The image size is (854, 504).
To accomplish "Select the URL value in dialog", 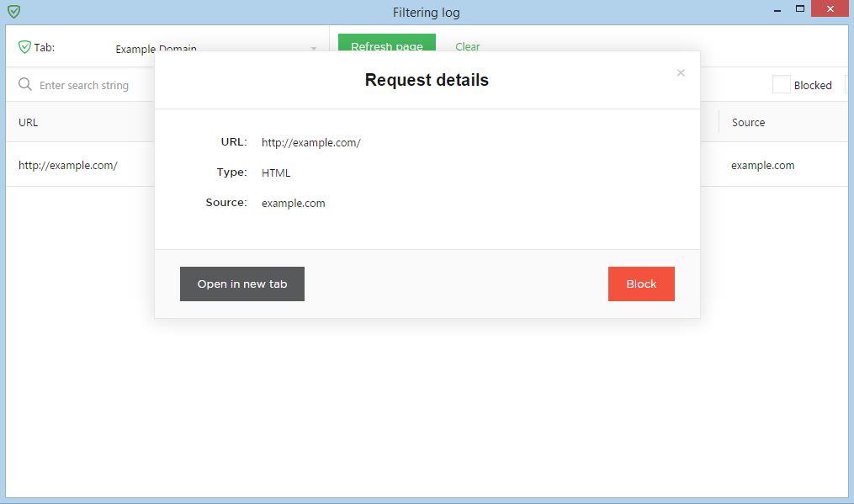I will (x=311, y=143).
